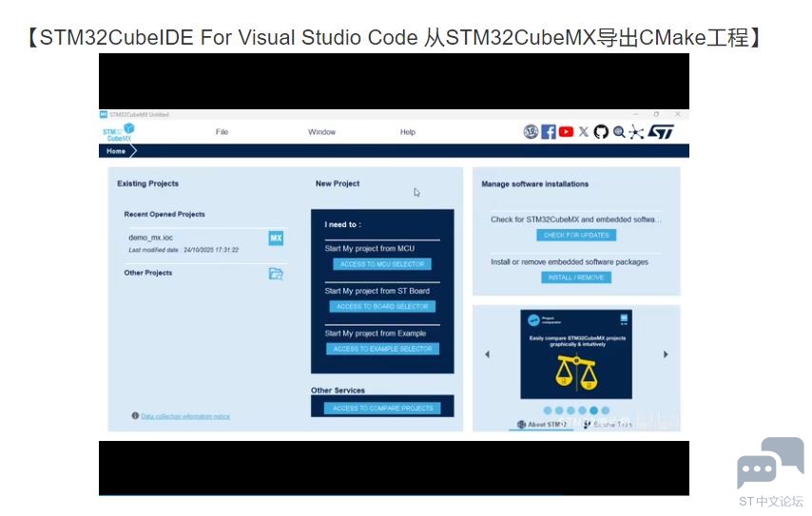Open the recent project demo_mx.ioc
The height and width of the screenshot is (516, 812).
[150, 238]
